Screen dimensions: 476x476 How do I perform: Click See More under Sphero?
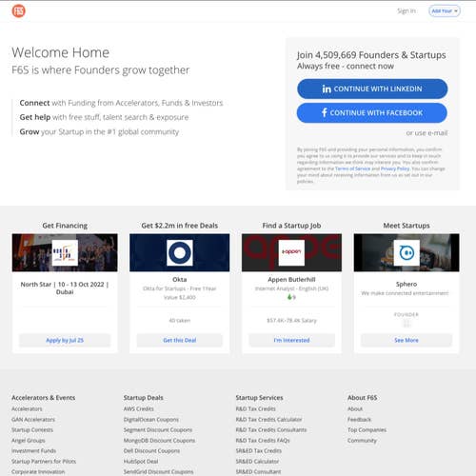(x=407, y=340)
